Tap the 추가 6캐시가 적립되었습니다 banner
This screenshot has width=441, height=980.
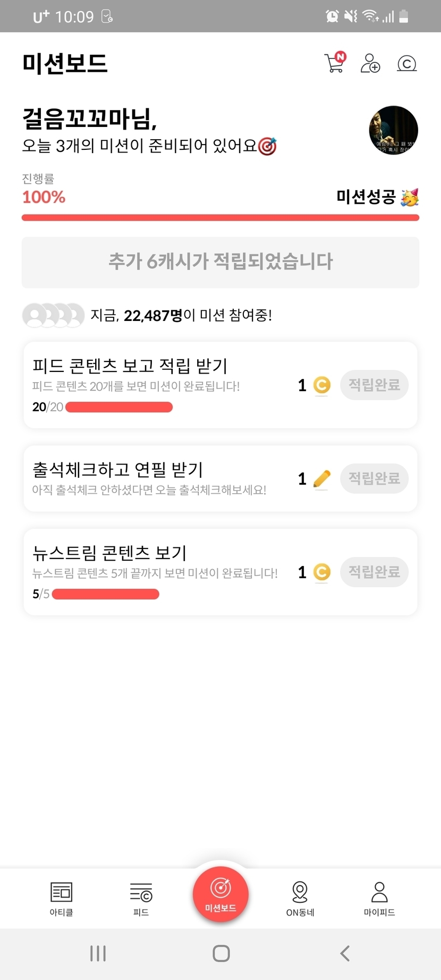click(x=220, y=262)
